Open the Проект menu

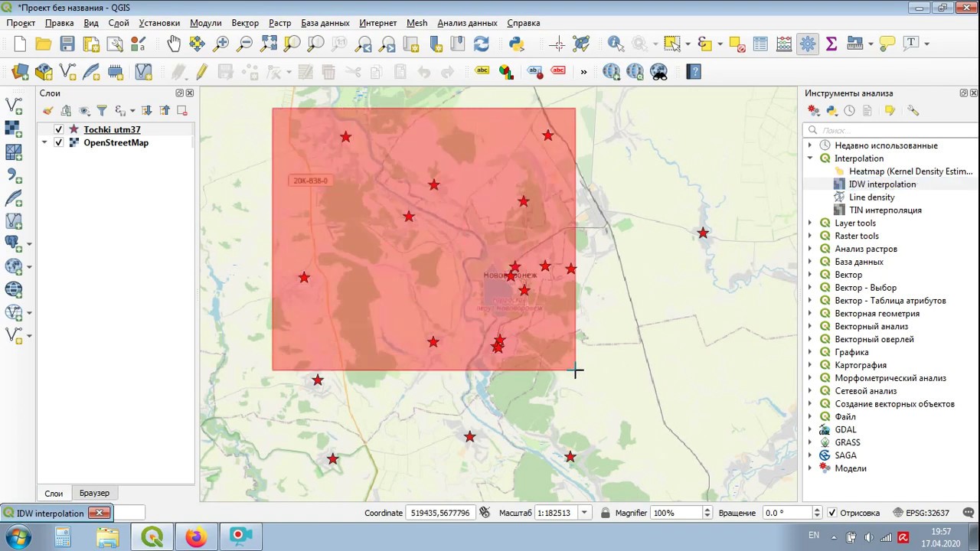click(21, 23)
